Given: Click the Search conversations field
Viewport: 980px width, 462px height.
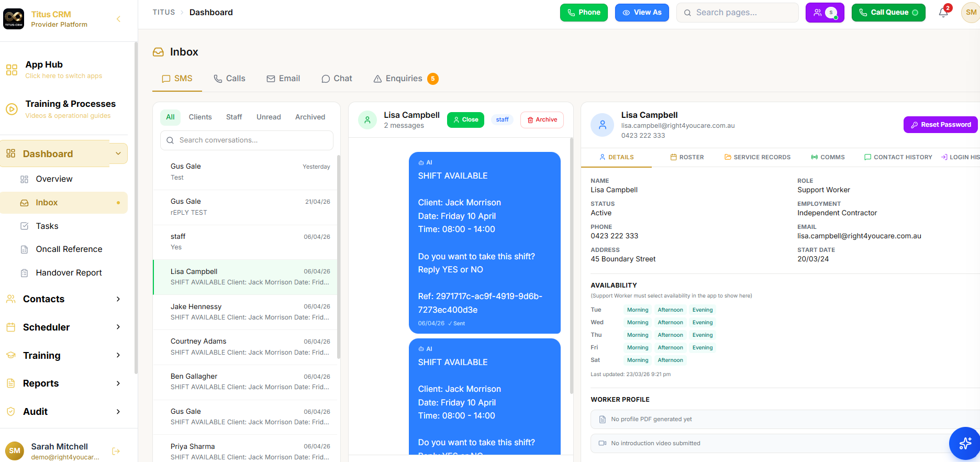Looking at the screenshot, I should [247, 140].
